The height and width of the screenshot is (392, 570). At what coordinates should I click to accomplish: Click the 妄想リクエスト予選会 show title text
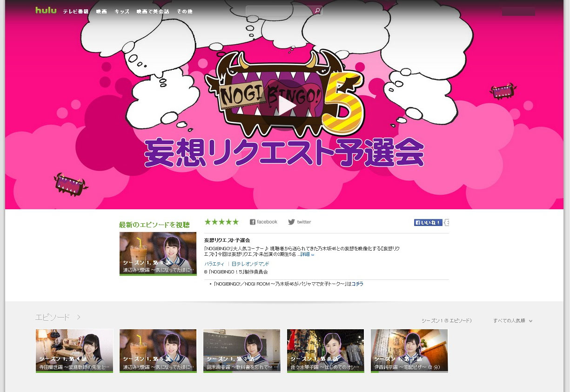click(x=227, y=240)
